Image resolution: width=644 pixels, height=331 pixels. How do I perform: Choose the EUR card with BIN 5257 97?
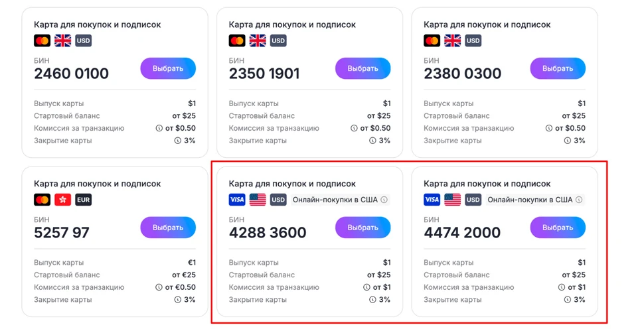click(x=168, y=228)
